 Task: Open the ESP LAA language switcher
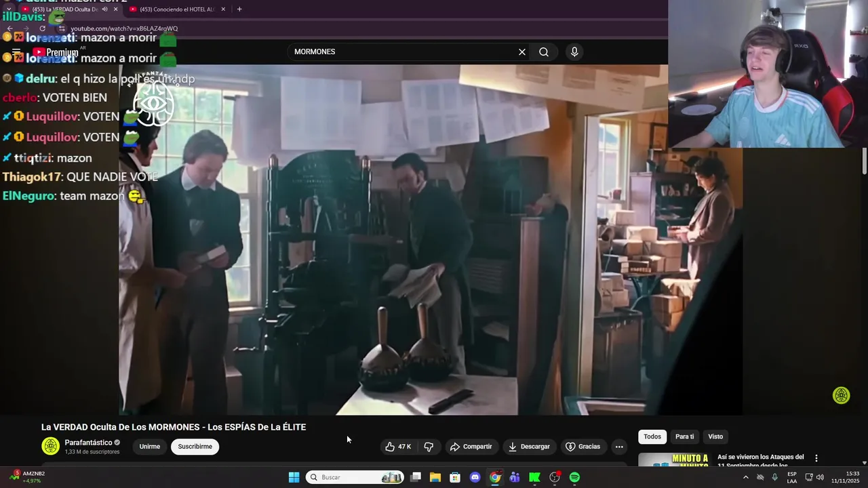792,477
